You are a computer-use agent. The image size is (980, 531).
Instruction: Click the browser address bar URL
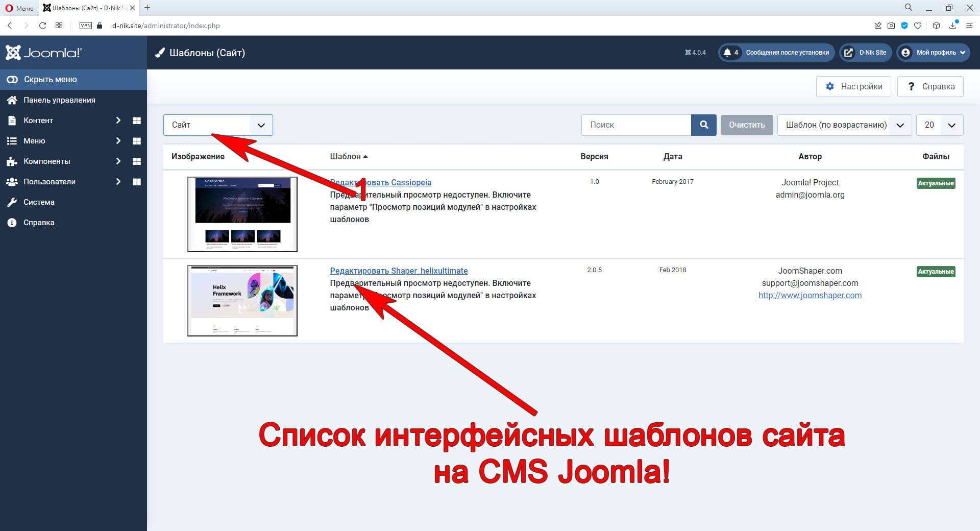click(x=166, y=26)
